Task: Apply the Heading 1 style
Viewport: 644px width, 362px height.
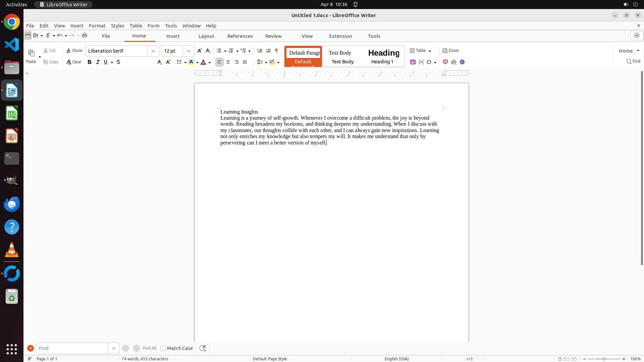Action: (383, 56)
